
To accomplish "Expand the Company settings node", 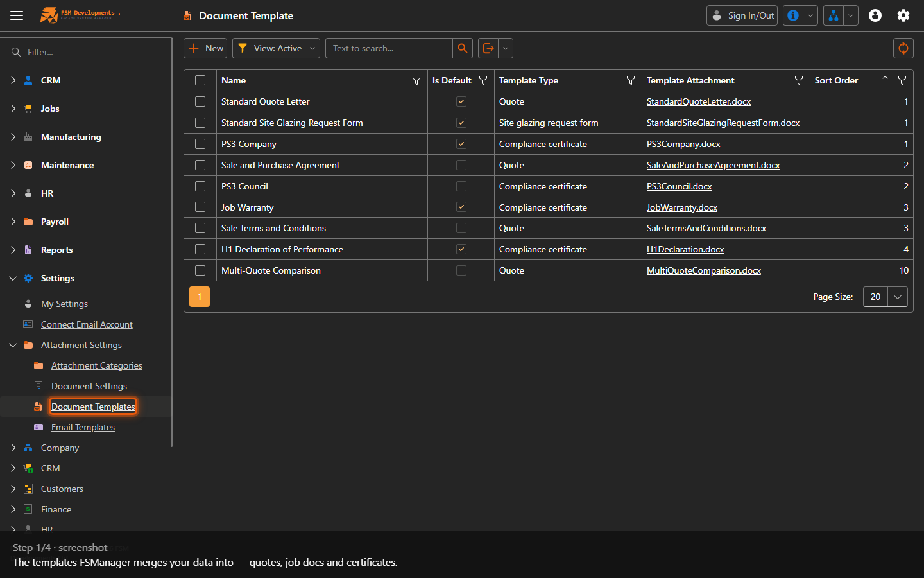I will coord(13,448).
